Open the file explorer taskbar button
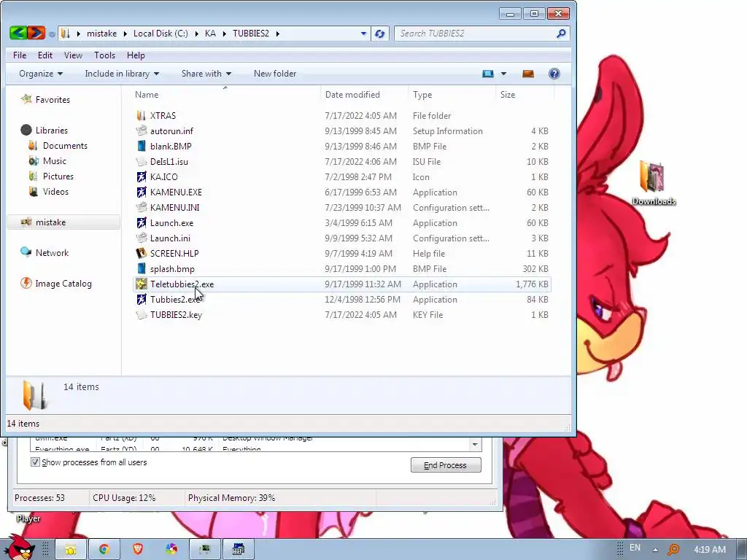 pyautogui.click(x=71, y=550)
